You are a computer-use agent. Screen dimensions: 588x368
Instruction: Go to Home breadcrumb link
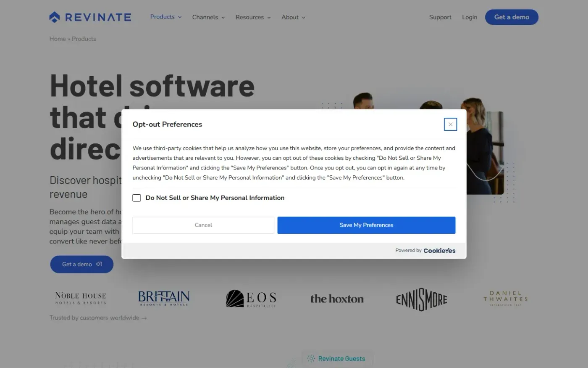(x=58, y=39)
